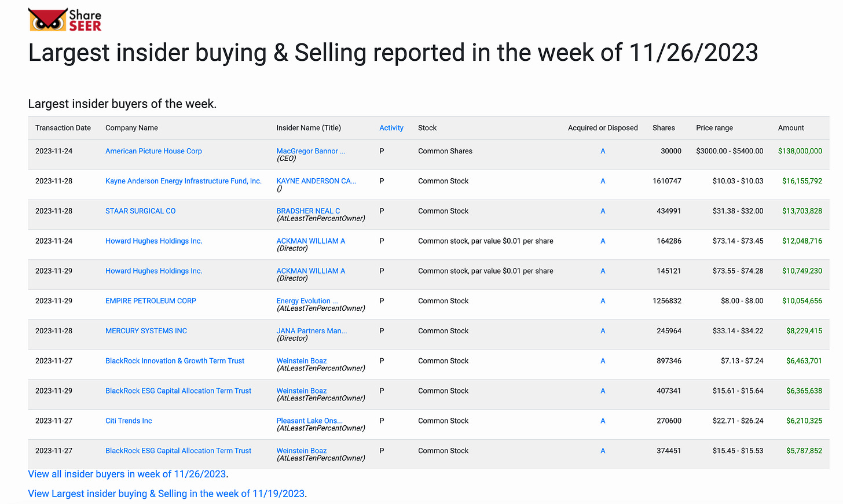The image size is (843, 504).
Task: Click the Shares column header
Action: pyautogui.click(x=664, y=128)
